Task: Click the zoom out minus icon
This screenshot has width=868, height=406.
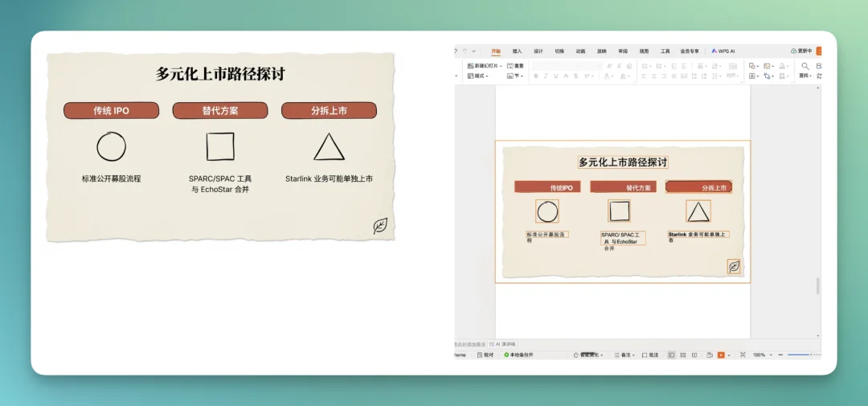Action: [780, 355]
